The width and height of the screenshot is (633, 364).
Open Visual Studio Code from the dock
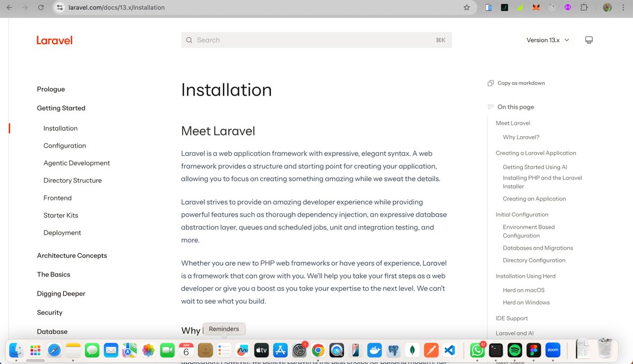[x=450, y=350]
